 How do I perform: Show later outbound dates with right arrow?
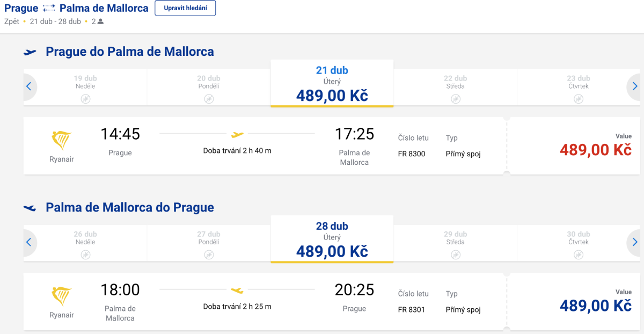pyautogui.click(x=635, y=86)
